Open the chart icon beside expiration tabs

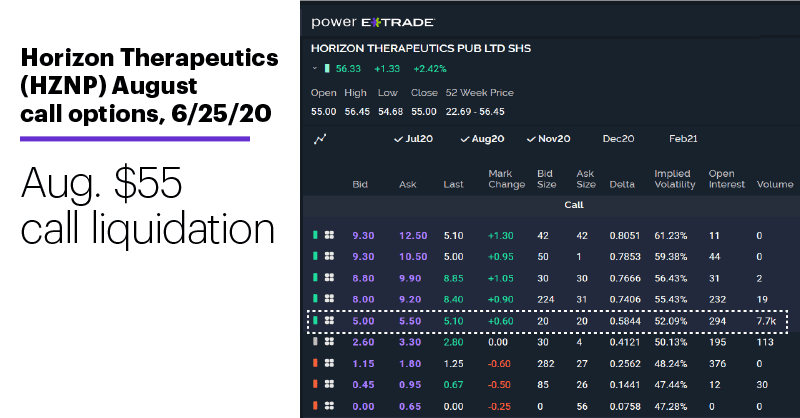(x=320, y=139)
